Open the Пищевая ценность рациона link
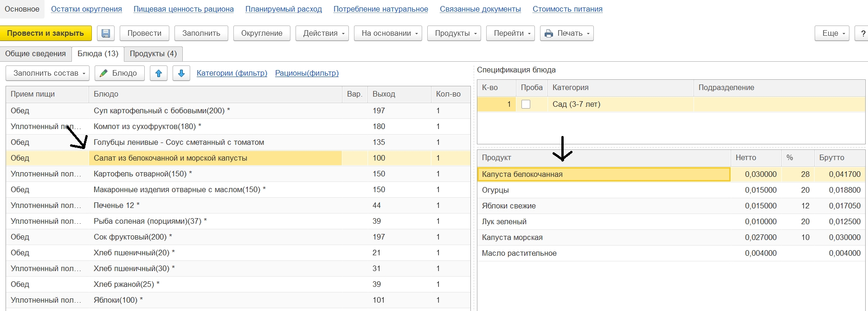 [x=184, y=9]
